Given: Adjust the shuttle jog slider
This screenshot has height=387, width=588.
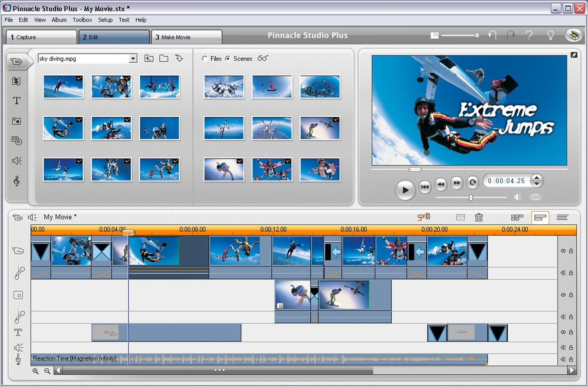Looking at the screenshot, I should click(471, 197).
